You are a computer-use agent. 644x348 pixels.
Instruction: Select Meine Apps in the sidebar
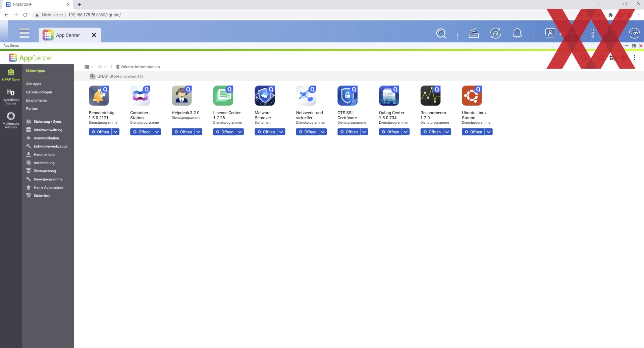click(x=36, y=71)
